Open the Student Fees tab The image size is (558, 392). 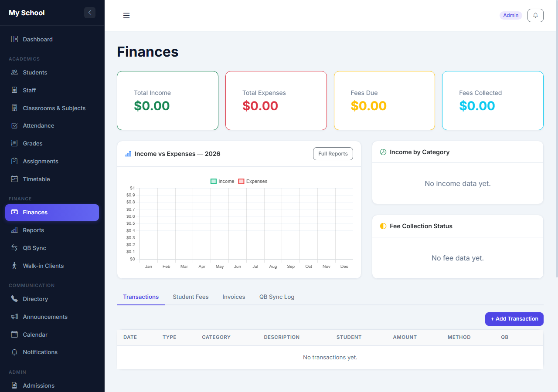191,297
